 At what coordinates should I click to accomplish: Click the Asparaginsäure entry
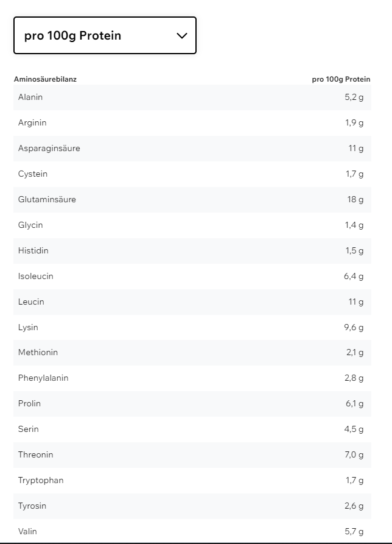point(49,148)
